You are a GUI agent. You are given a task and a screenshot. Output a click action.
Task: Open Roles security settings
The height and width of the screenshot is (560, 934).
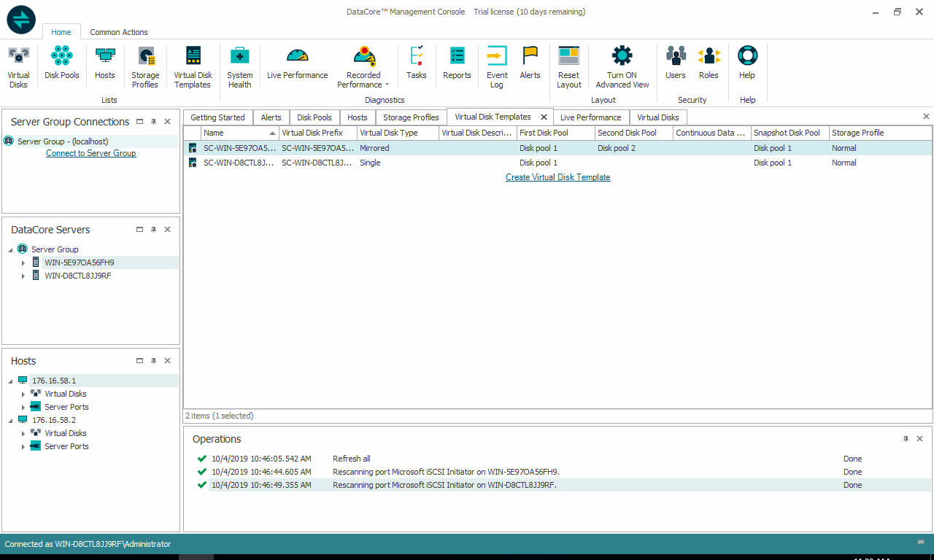point(709,63)
